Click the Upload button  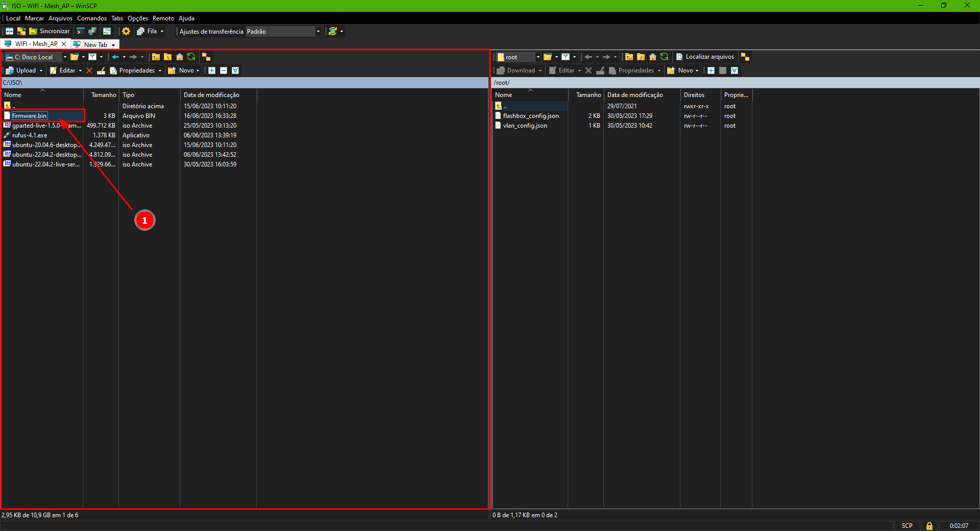tap(21, 70)
